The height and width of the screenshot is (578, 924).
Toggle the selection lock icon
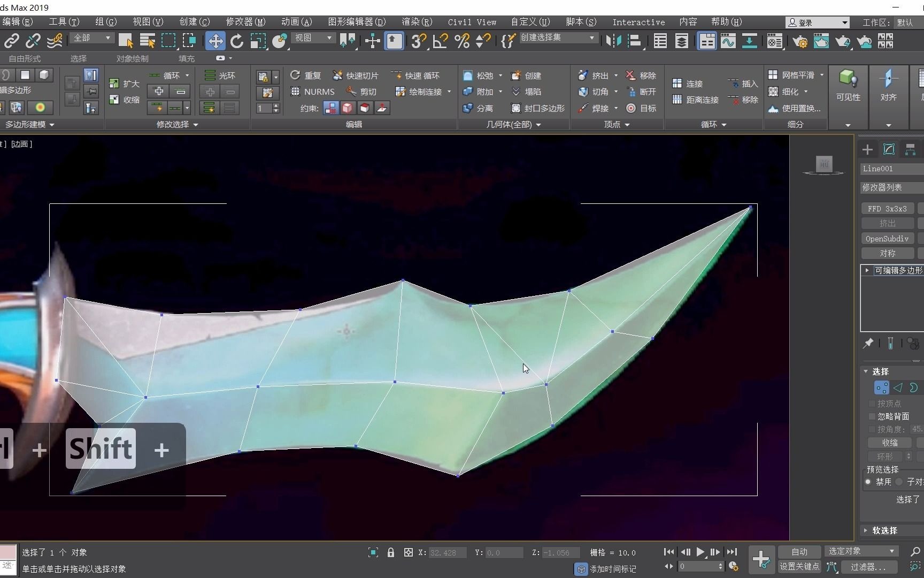(391, 552)
